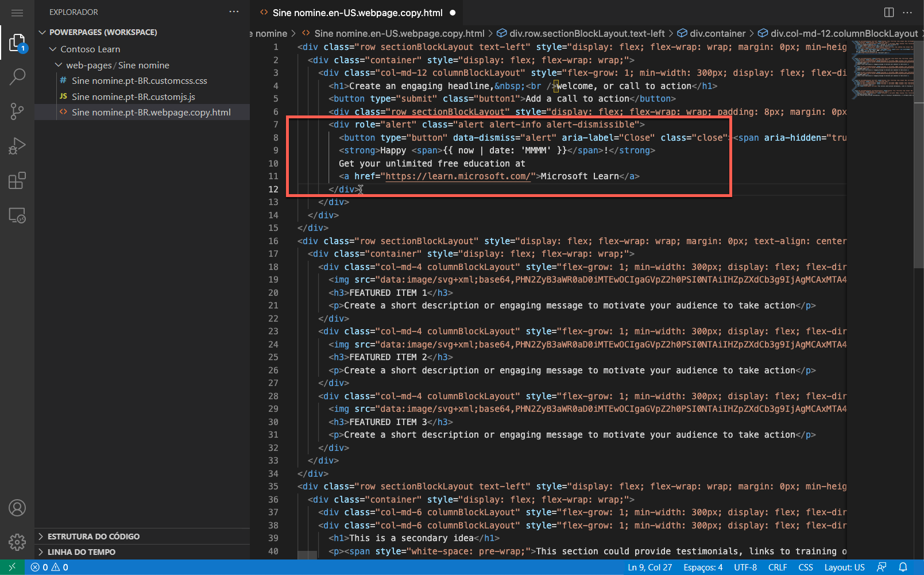Image resolution: width=924 pixels, height=575 pixels.
Task: Click Ln 9, Col 27 cursor position
Action: (650, 568)
